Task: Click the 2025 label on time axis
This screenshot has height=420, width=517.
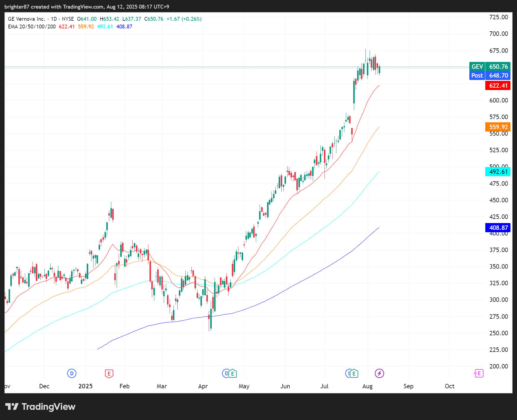Action: 85,386
